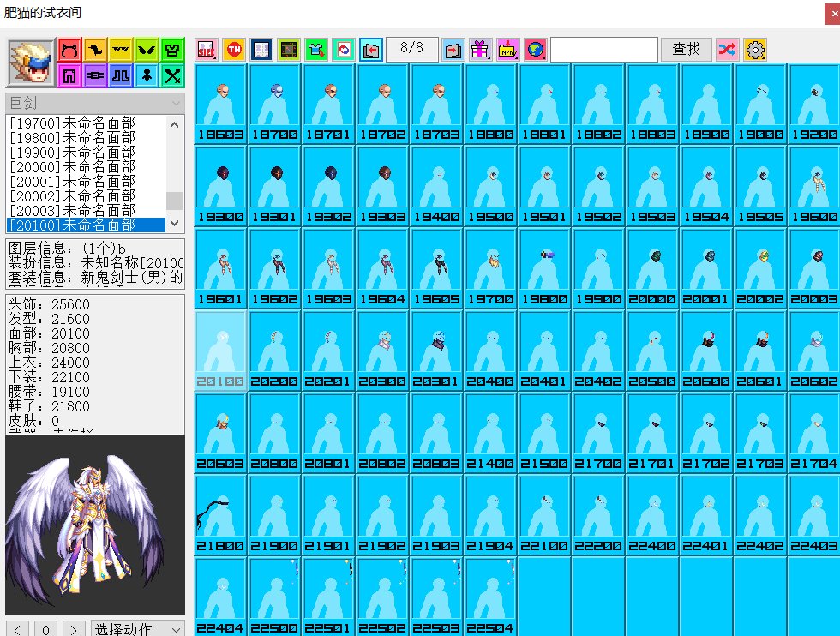Viewport: 840px width, 636px height.
Task: Click the red TN toolbar icon
Action: (x=234, y=50)
